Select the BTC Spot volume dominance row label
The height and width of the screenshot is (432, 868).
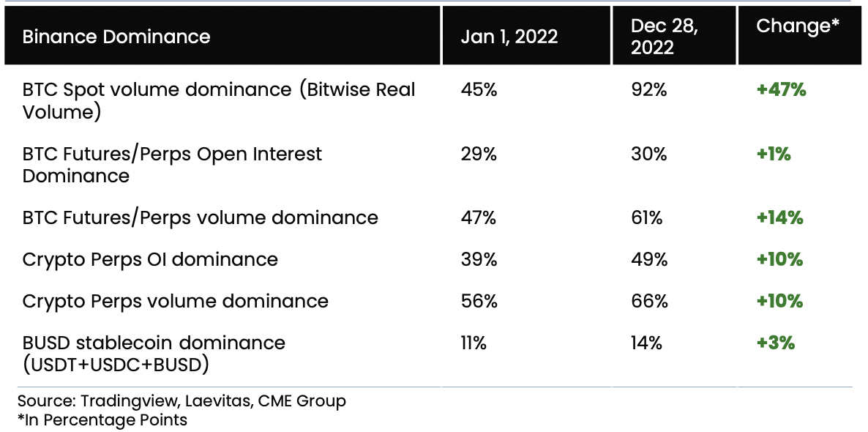point(219,100)
